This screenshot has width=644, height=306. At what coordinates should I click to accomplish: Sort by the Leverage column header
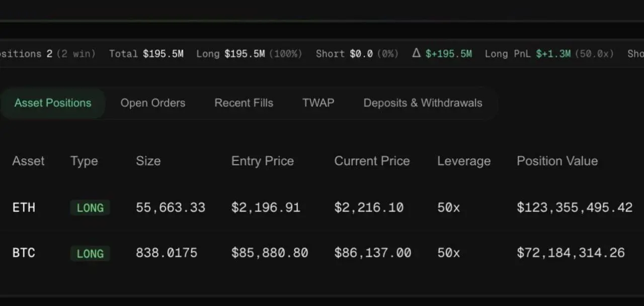(464, 162)
